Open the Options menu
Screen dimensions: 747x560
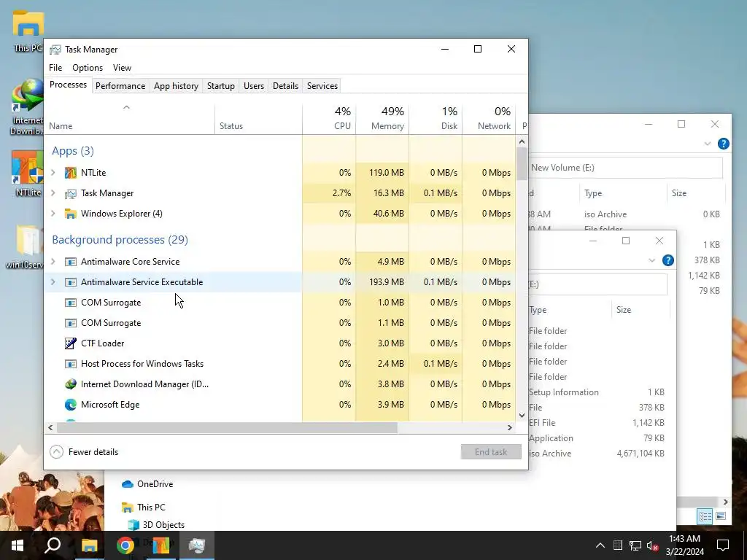(88, 68)
